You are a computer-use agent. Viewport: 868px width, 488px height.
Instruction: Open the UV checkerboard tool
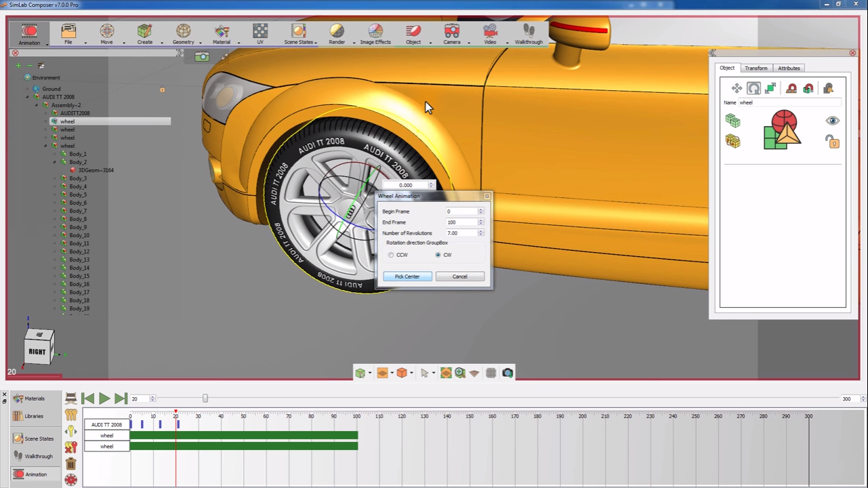point(260,34)
